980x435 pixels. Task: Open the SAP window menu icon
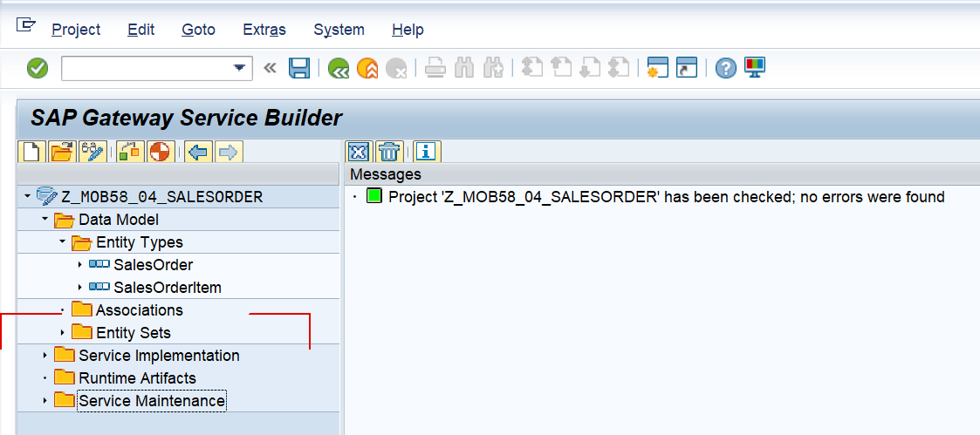point(25,25)
